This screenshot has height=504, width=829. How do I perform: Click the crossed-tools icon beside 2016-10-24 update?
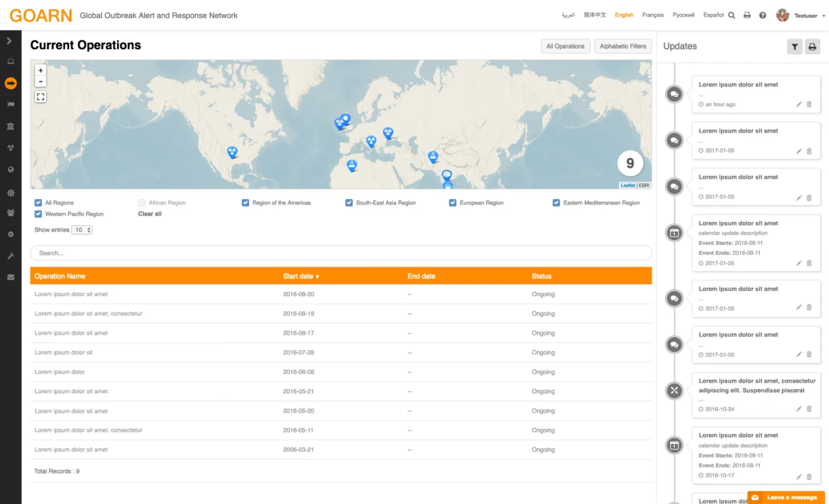click(674, 391)
